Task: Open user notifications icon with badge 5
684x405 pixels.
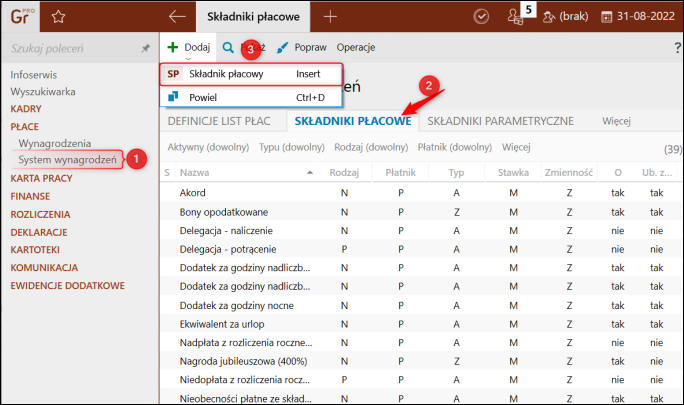Action: [516, 17]
